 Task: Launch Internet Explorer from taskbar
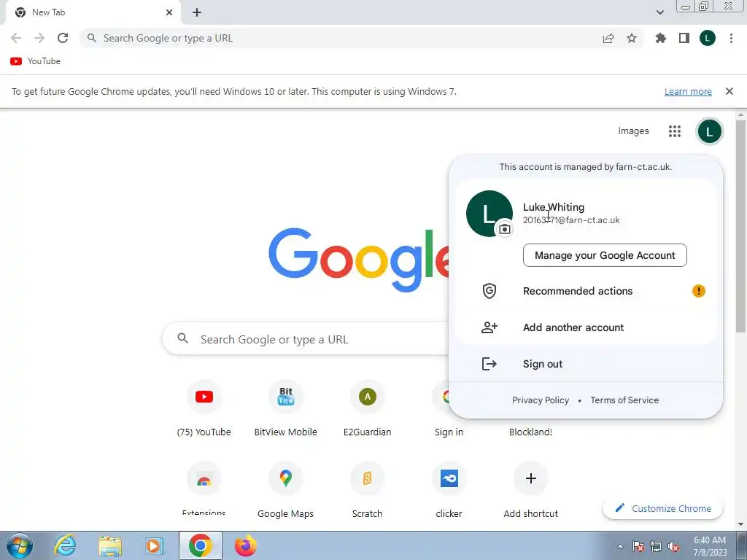pyautogui.click(x=65, y=545)
